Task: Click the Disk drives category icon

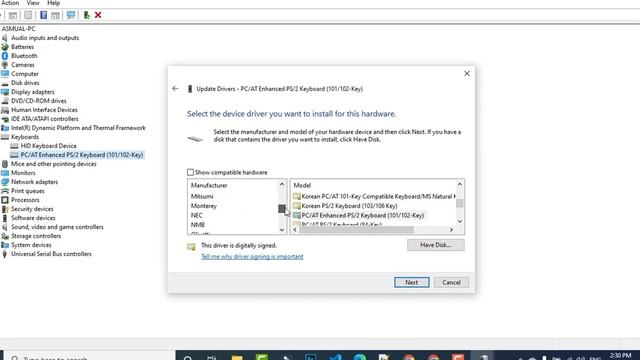Action: [5, 83]
